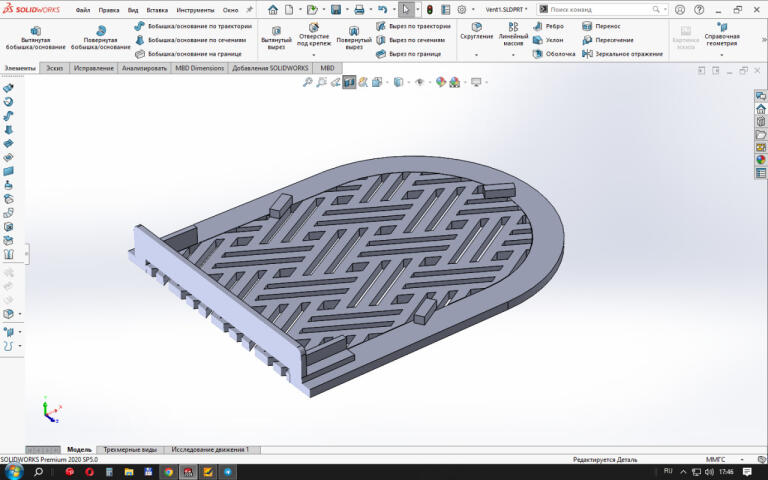The height and width of the screenshot is (480, 768).
Task: Expand dropdown arrow under Скругление
Action: click(476, 55)
